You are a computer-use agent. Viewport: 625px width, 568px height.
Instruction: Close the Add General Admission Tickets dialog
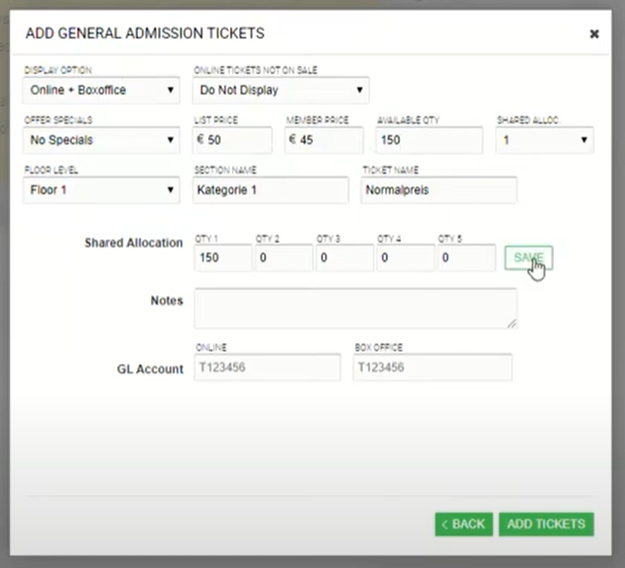(594, 34)
